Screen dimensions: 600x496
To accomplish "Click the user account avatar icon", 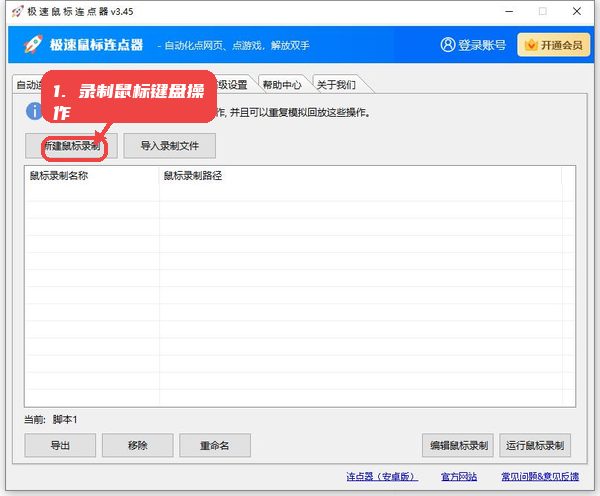I will [x=448, y=45].
